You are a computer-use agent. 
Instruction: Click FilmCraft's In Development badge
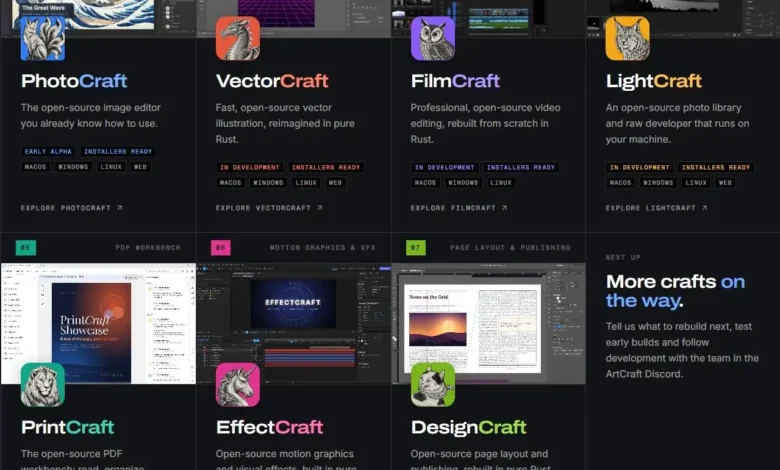pyautogui.click(x=445, y=167)
